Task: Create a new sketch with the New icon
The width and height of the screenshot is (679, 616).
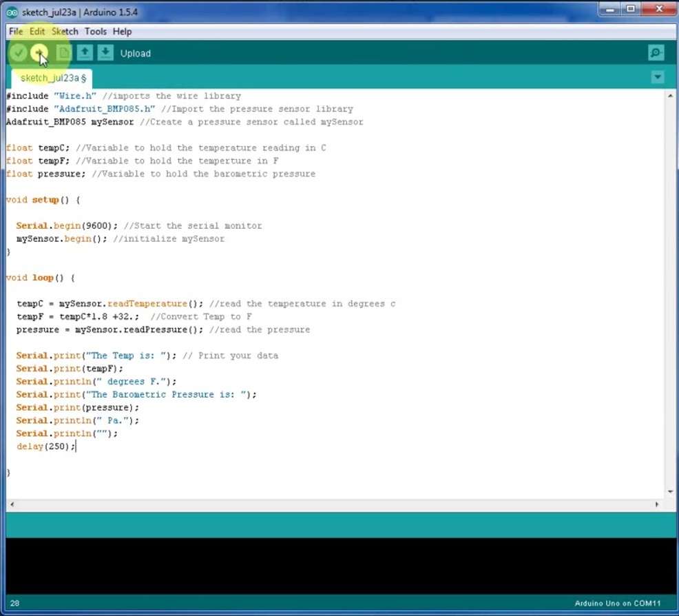Action: [x=63, y=53]
